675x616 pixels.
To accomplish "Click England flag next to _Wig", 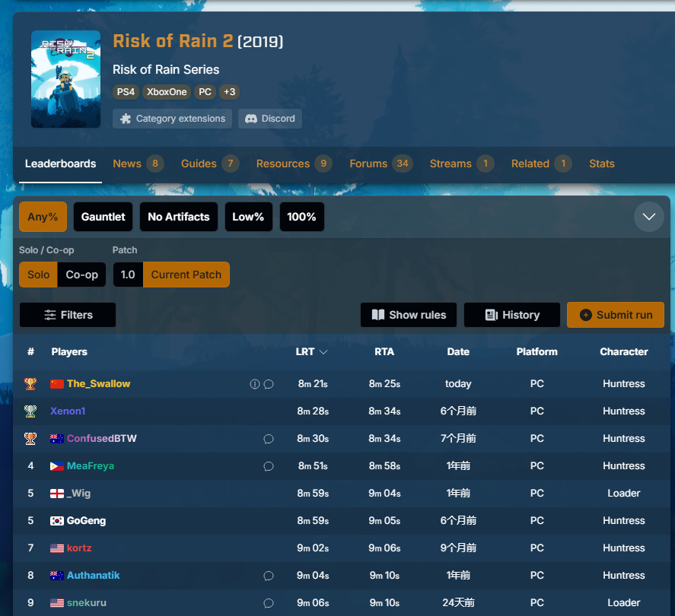I will click(x=57, y=494).
